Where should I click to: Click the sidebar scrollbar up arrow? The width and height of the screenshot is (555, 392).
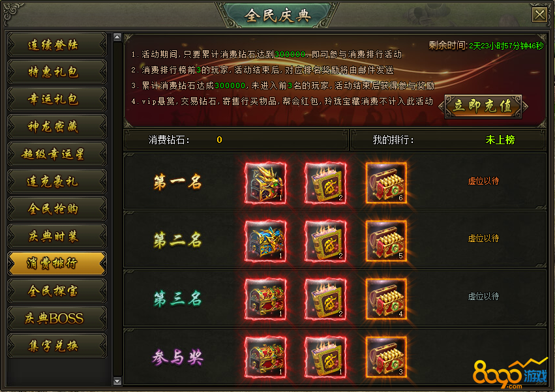click(117, 37)
